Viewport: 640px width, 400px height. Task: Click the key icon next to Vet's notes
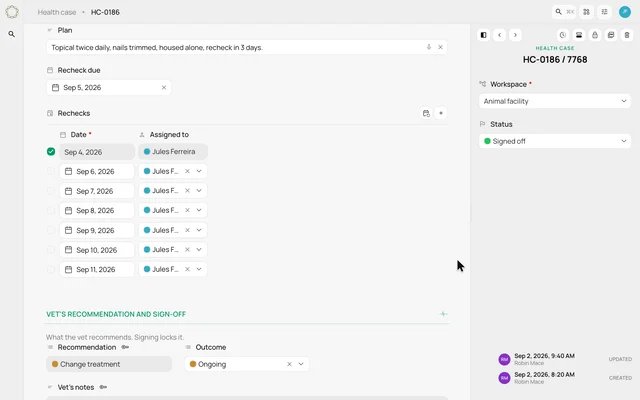[x=103, y=387]
